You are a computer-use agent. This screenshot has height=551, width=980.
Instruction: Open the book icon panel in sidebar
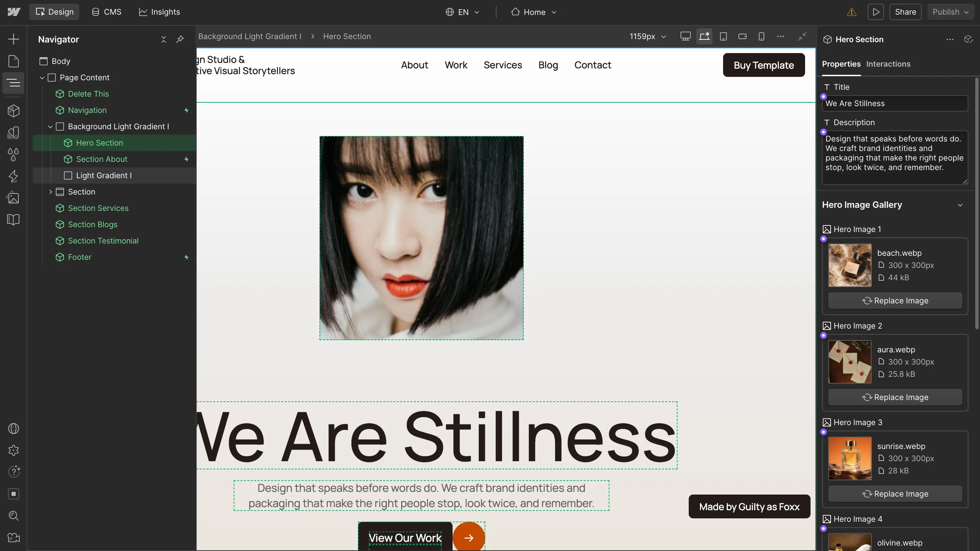pyautogui.click(x=13, y=219)
